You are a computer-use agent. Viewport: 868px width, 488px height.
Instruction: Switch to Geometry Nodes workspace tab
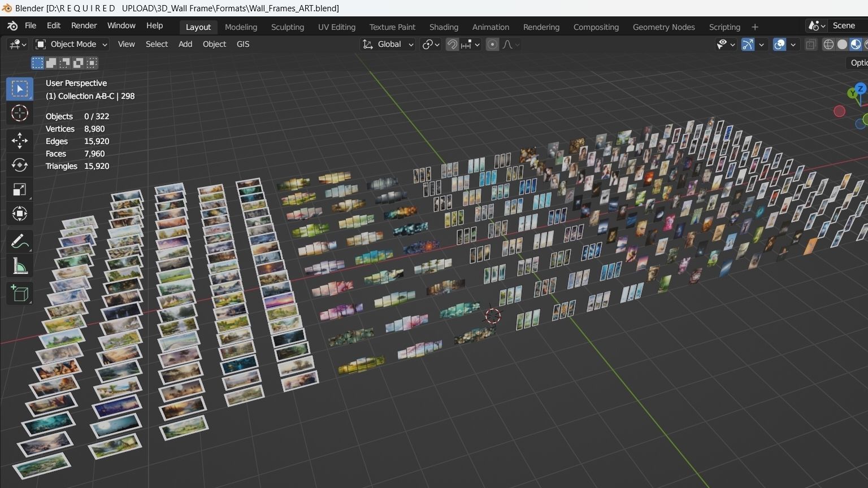point(664,27)
